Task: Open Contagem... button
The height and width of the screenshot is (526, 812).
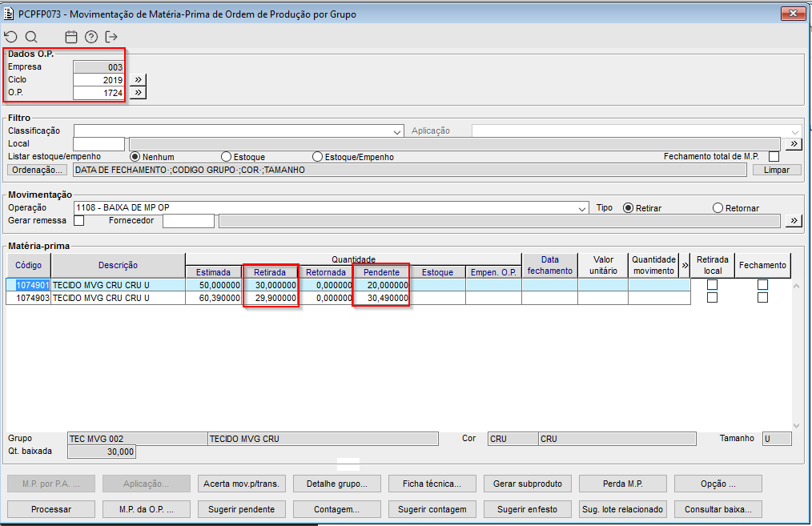Action: (x=337, y=509)
